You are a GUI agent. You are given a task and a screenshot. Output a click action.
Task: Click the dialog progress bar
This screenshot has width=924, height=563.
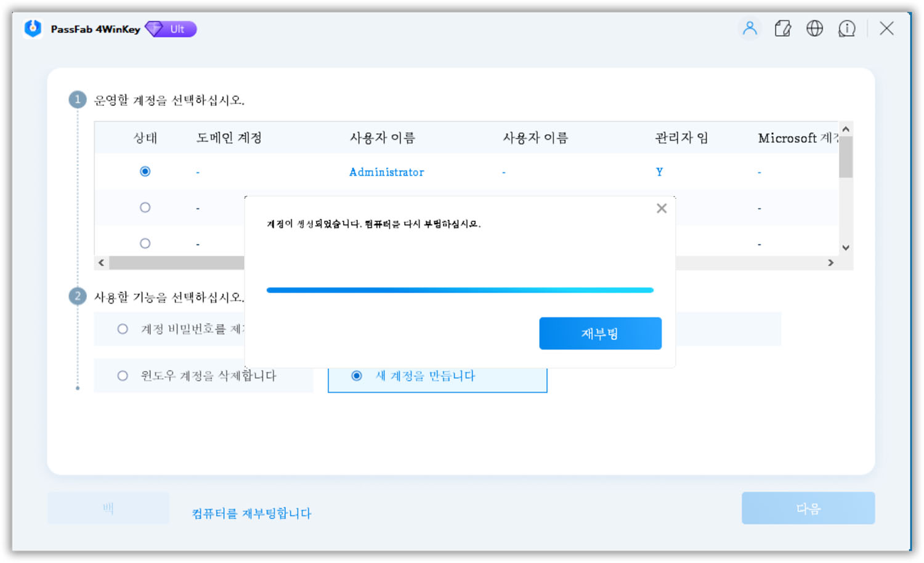tap(460, 290)
